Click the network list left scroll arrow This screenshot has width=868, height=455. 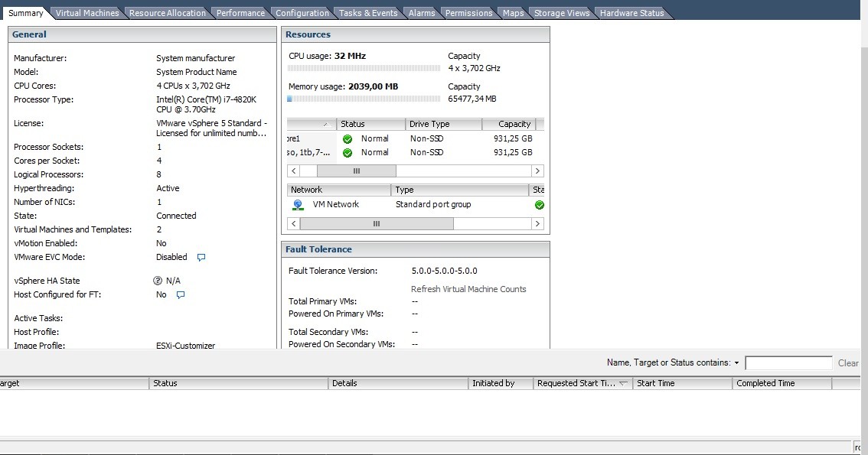(x=293, y=224)
